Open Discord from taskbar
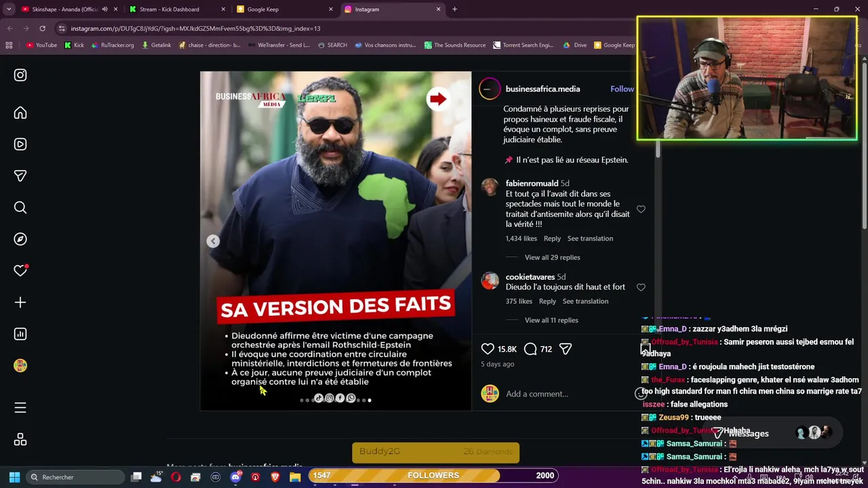Screen dimensions: 868x488 point(235,477)
